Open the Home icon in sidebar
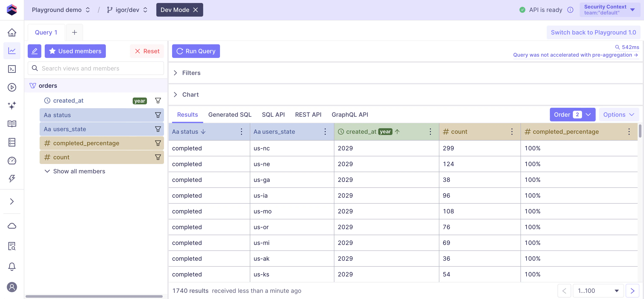This screenshot has width=644, height=299. click(x=12, y=33)
